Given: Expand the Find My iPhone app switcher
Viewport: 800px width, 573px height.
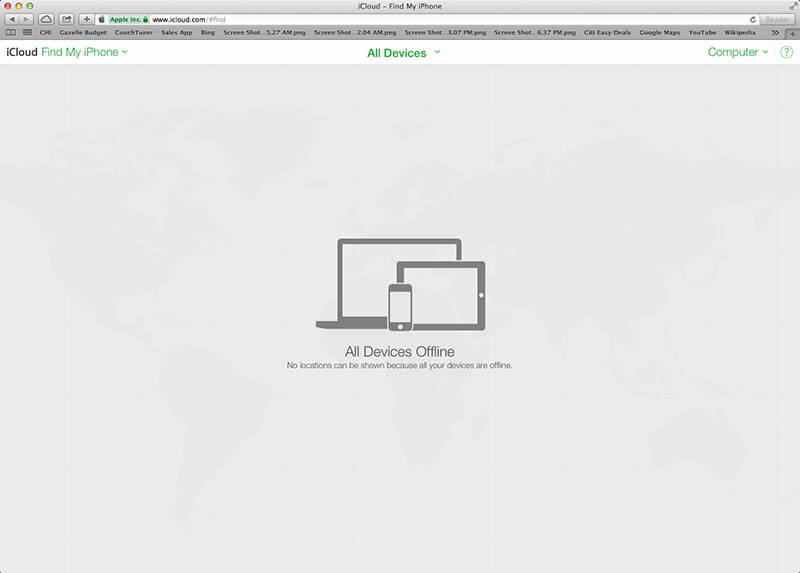Looking at the screenshot, I should point(84,52).
